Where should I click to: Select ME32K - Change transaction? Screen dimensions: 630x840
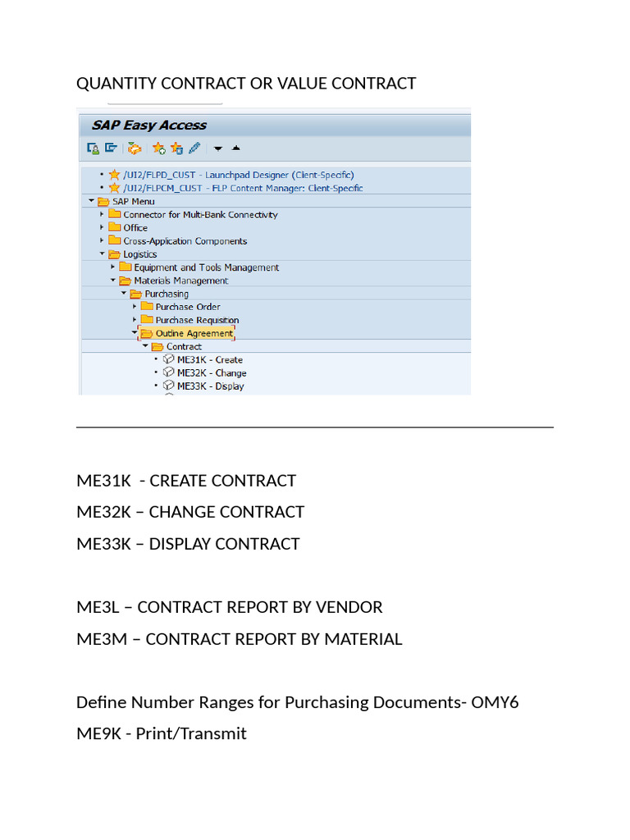[x=212, y=373]
